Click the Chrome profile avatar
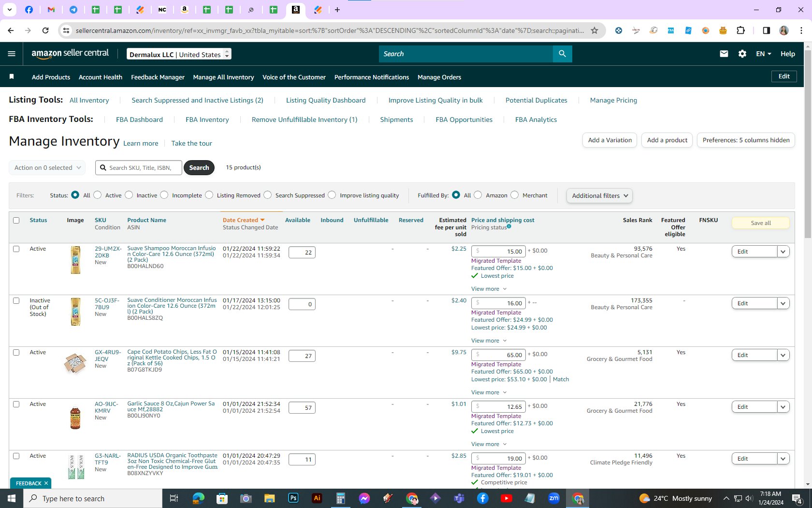812x508 pixels. [784, 30]
